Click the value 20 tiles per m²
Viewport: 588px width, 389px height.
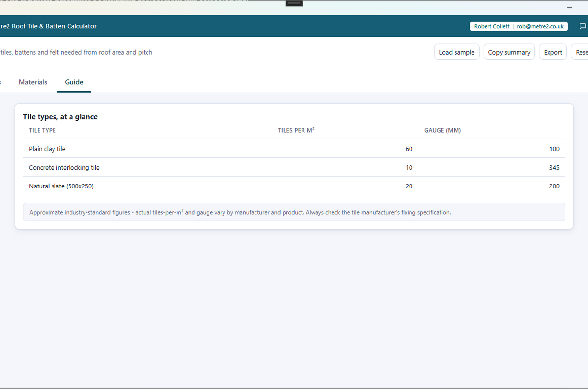coord(409,186)
